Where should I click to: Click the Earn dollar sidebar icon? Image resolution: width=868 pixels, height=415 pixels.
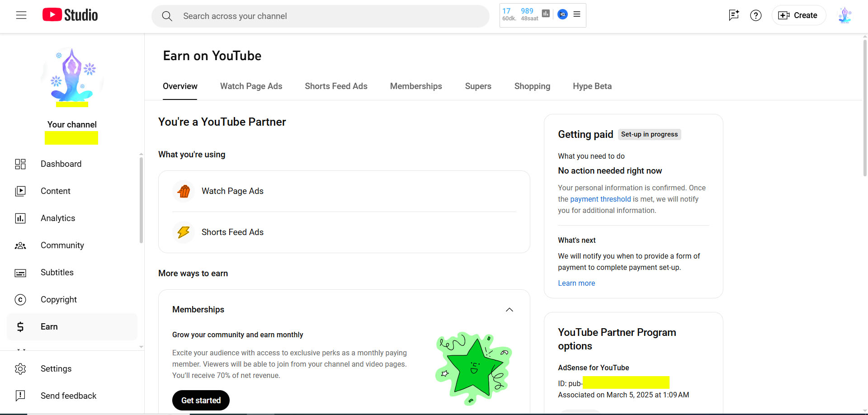20,327
